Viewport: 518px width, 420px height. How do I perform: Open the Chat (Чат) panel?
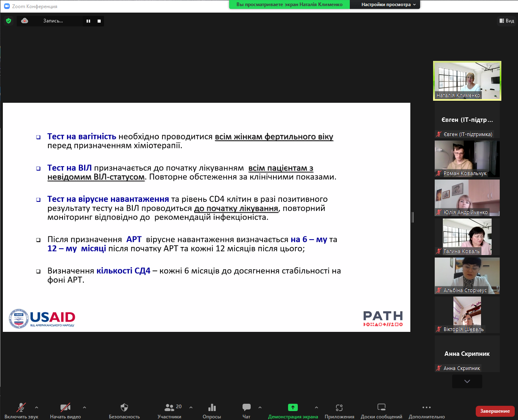tap(246, 407)
